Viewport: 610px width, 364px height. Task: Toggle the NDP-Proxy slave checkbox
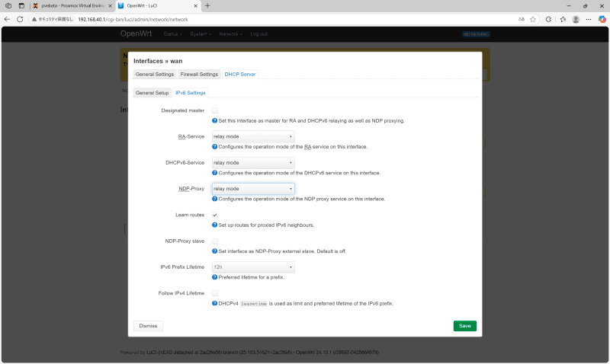pyautogui.click(x=215, y=241)
